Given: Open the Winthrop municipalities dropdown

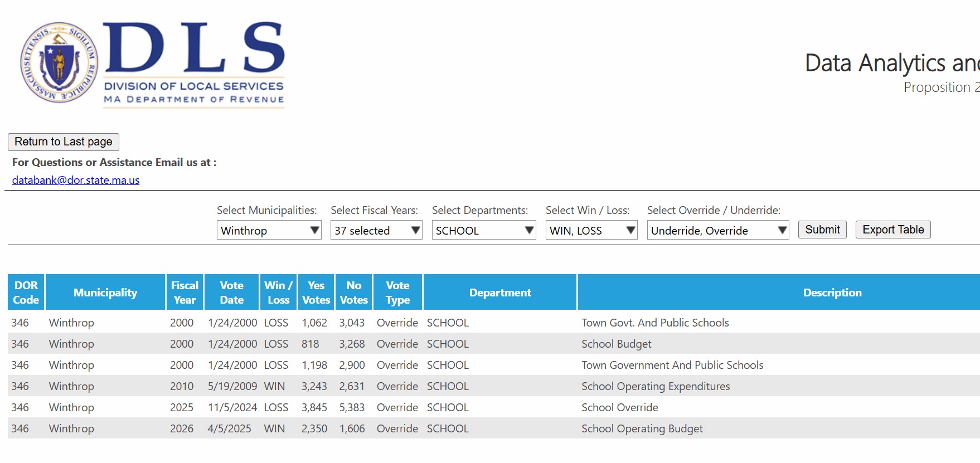Looking at the screenshot, I should point(269,231).
